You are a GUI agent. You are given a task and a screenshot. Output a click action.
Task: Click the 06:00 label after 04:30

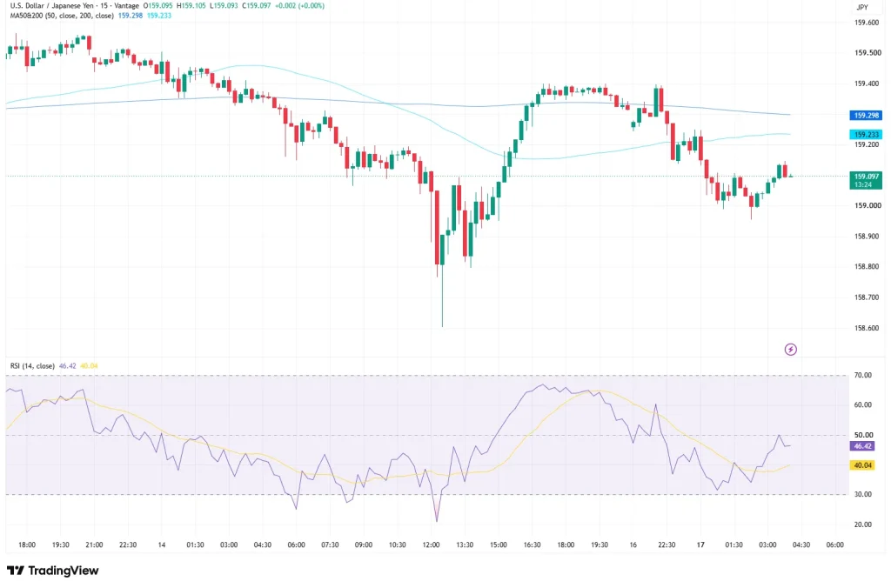coord(834,545)
